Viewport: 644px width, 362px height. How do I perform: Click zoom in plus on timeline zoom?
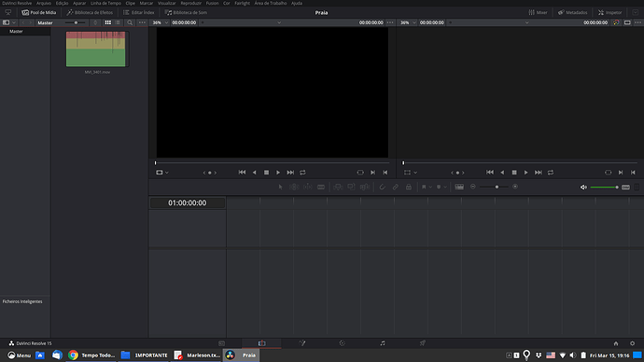pos(515,187)
